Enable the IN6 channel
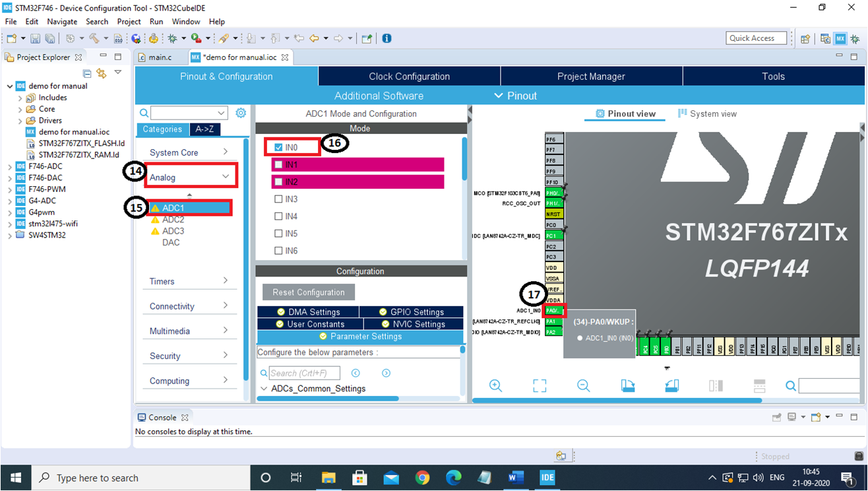868x491 pixels. click(278, 249)
